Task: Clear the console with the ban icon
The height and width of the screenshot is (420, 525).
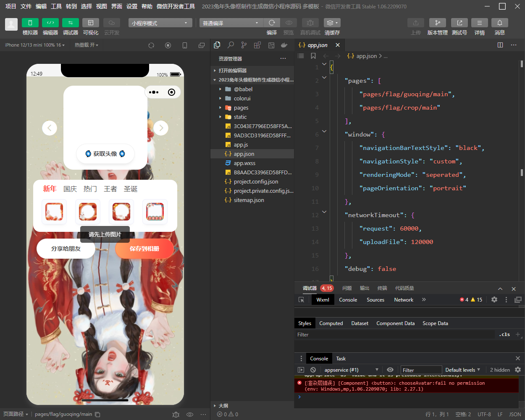Action: pyautogui.click(x=313, y=370)
